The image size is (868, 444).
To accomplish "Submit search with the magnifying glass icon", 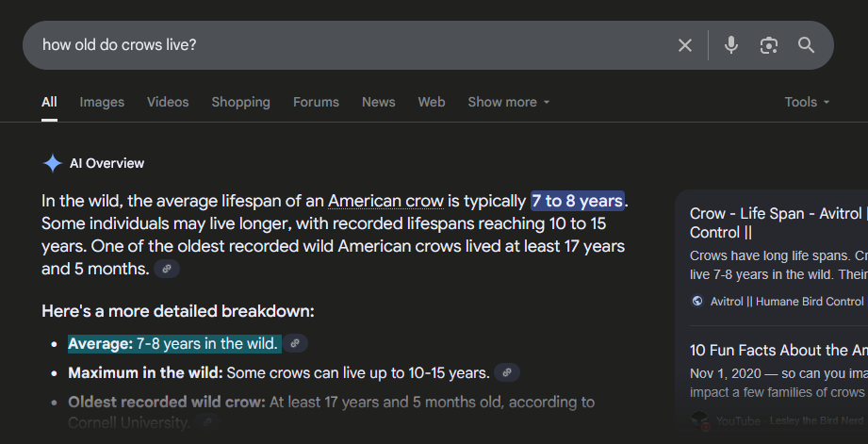I will pyautogui.click(x=806, y=45).
